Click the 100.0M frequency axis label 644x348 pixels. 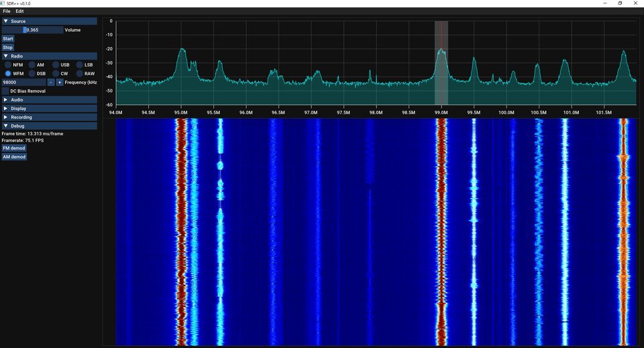[x=506, y=113]
